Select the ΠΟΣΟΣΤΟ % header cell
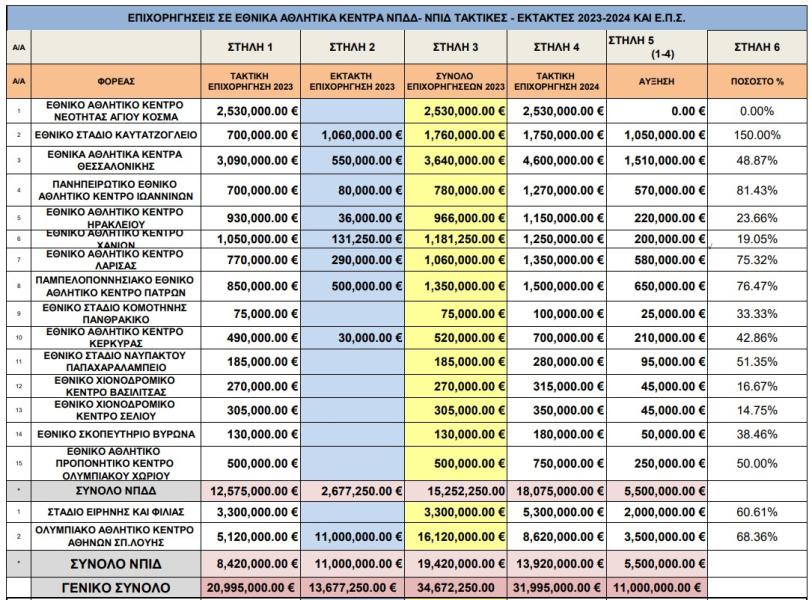This screenshot has height=600, width=812. click(x=757, y=81)
